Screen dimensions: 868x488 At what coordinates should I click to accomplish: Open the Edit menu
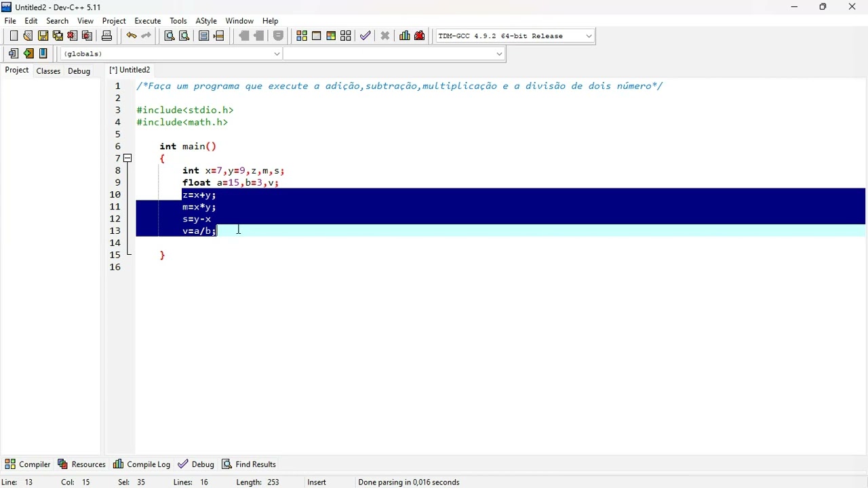tap(31, 21)
